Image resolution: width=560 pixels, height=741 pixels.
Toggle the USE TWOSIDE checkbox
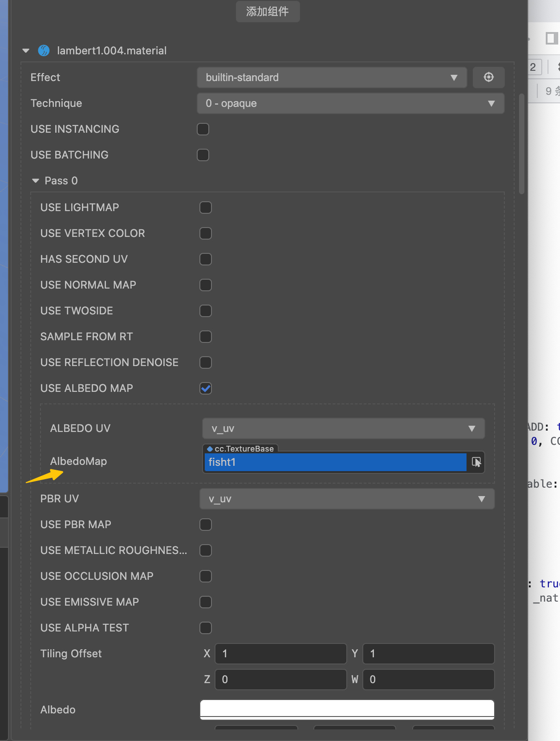click(206, 311)
